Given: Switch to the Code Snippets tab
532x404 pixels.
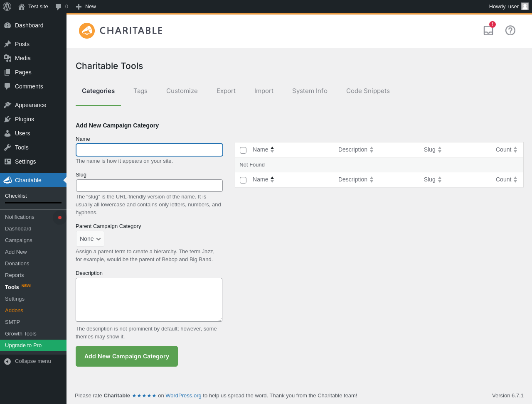Looking at the screenshot, I should [x=368, y=91].
